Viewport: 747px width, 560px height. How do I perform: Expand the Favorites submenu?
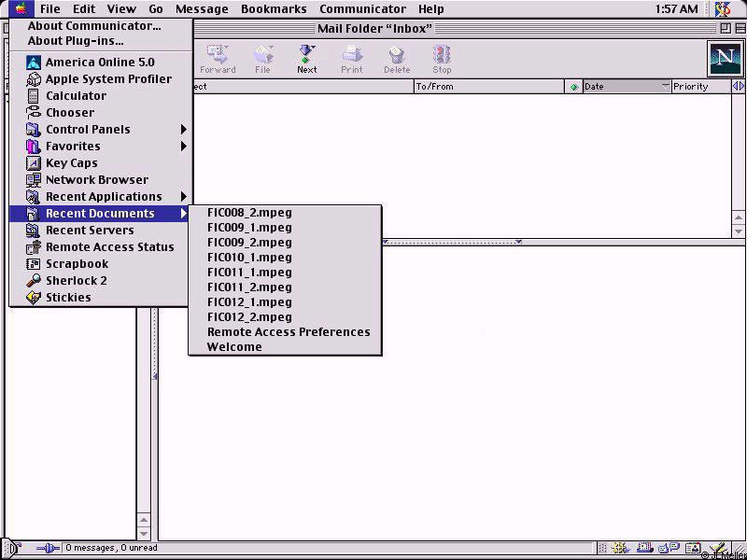tap(73, 147)
